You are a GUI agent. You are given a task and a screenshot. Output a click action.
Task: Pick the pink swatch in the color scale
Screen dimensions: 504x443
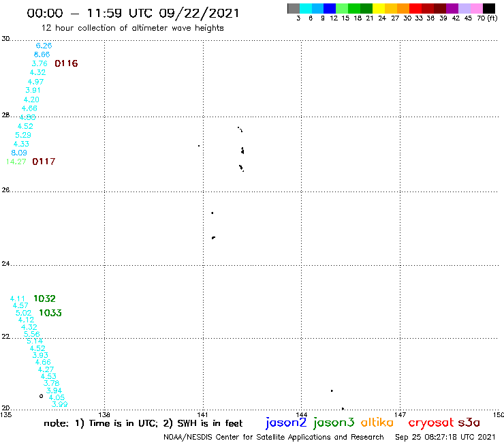coord(476,8)
